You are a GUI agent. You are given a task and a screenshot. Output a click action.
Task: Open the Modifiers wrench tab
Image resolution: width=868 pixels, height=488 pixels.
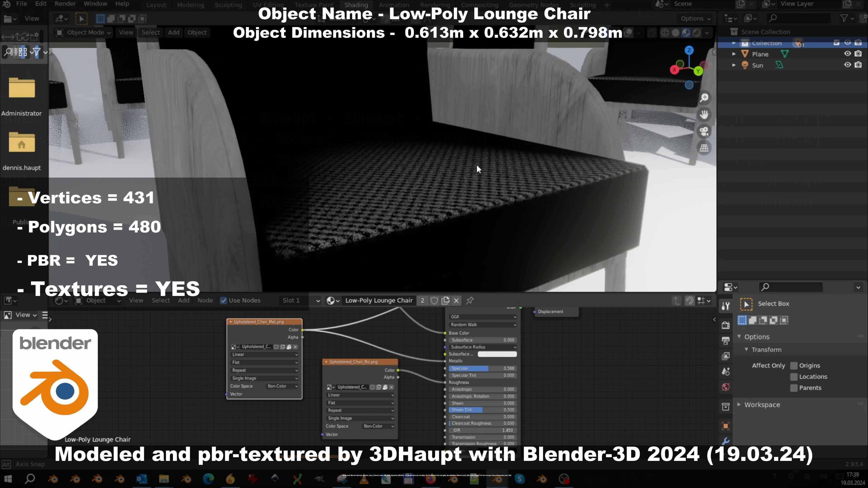click(726, 441)
